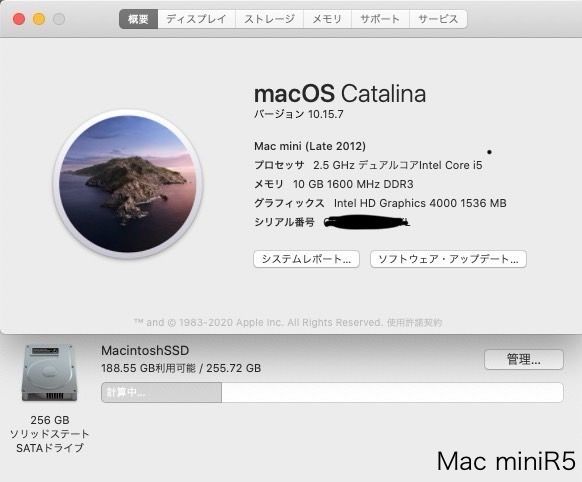
Task: Switch to the サービス tab
Action: tap(438, 19)
